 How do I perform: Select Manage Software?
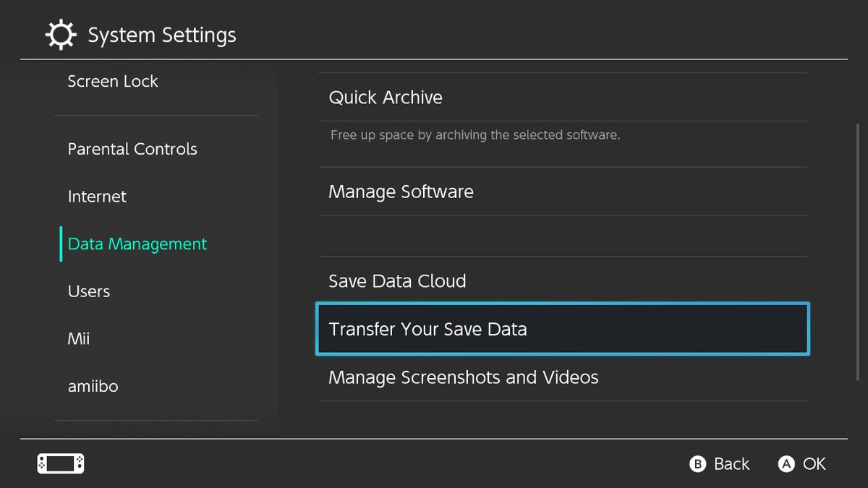click(401, 192)
